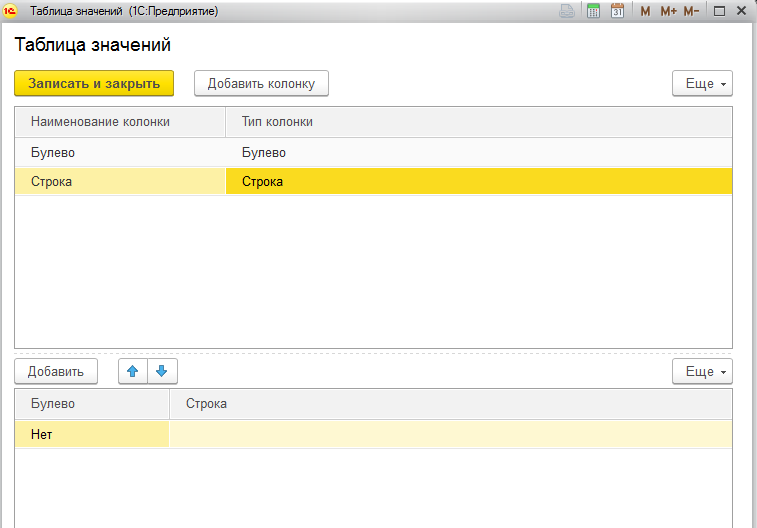Click Записать и закрыть button

pyautogui.click(x=94, y=83)
